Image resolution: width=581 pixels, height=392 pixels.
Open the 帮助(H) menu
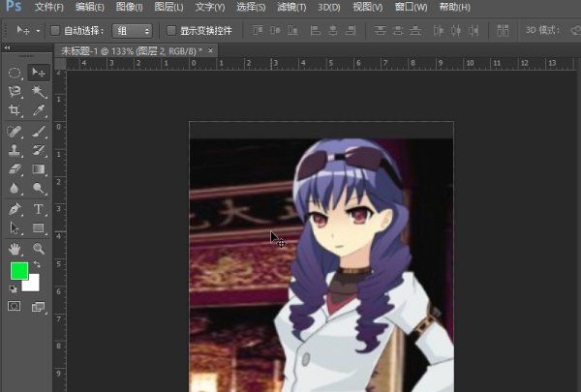tap(455, 7)
